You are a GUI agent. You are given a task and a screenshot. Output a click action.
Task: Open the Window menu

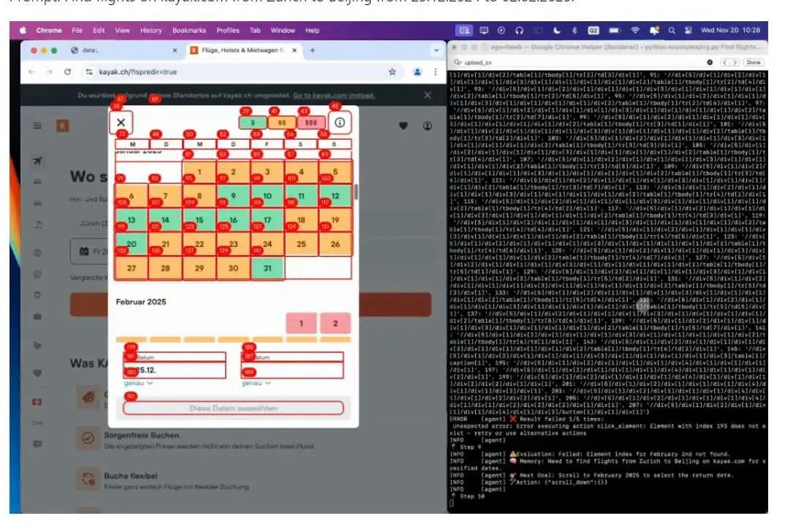283,31
